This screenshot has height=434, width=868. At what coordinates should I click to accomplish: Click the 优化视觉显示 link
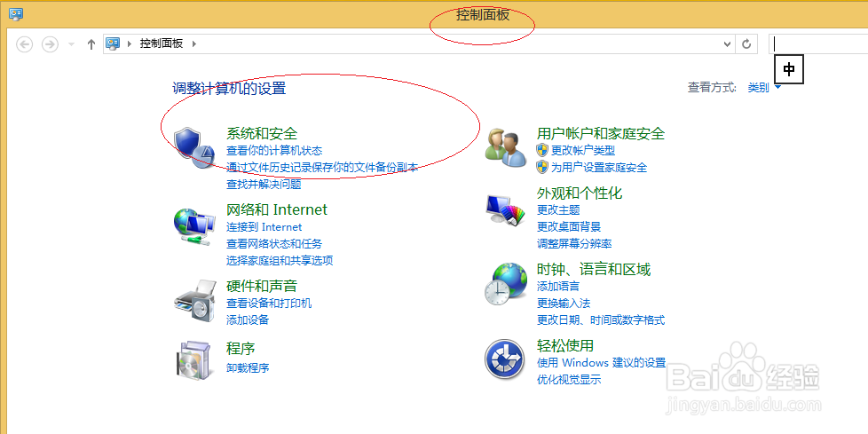(x=569, y=380)
